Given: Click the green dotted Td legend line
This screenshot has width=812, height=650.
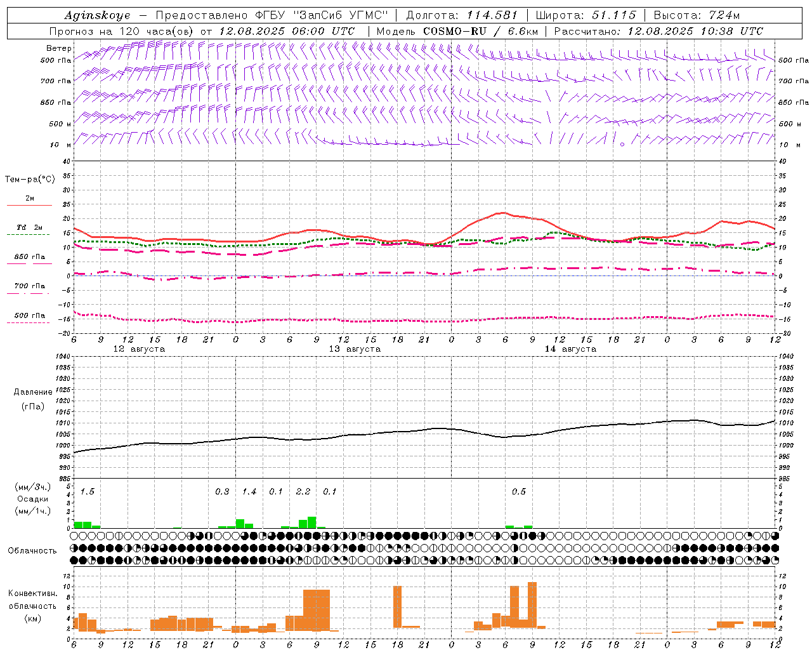Looking at the screenshot, I should [29, 235].
